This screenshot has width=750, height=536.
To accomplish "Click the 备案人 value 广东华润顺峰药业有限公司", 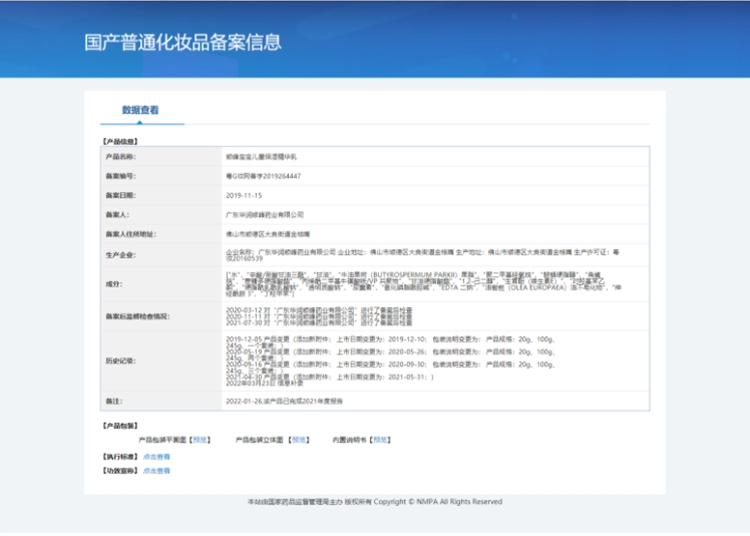I will click(265, 215).
